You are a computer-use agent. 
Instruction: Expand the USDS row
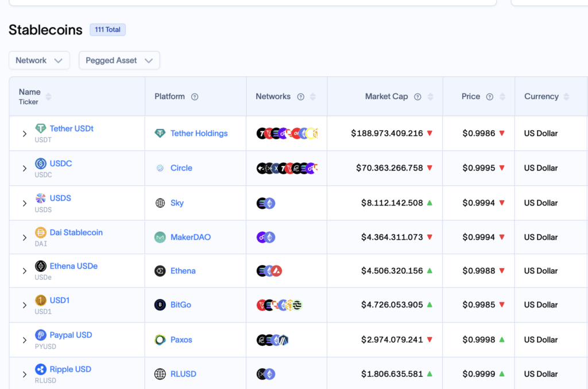click(x=24, y=204)
